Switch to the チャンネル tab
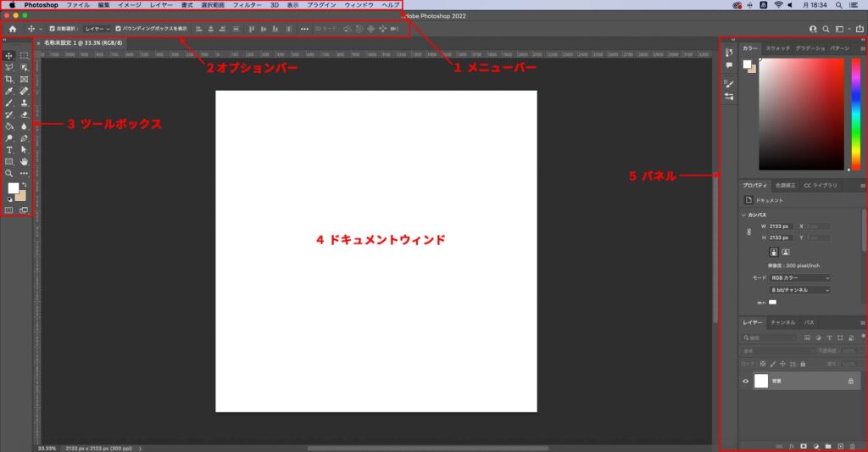This screenshot has width=868, height=452. click(x=782, y=322)
